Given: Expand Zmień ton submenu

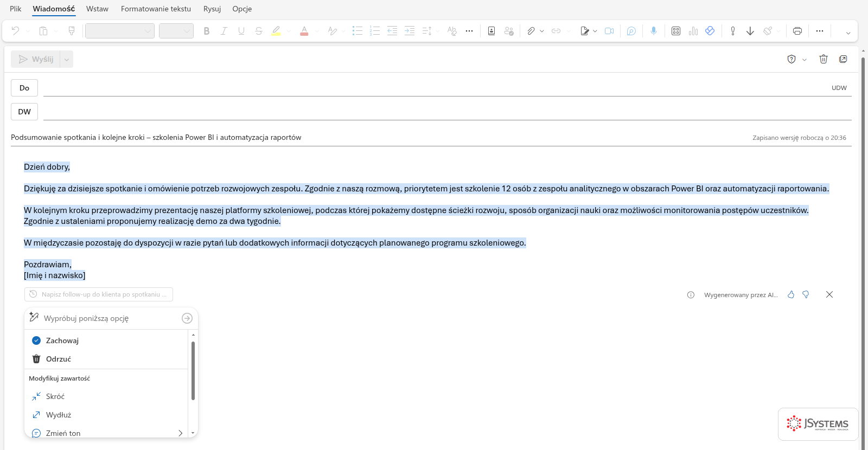Looking at the screenshot, I should point(180,433).
